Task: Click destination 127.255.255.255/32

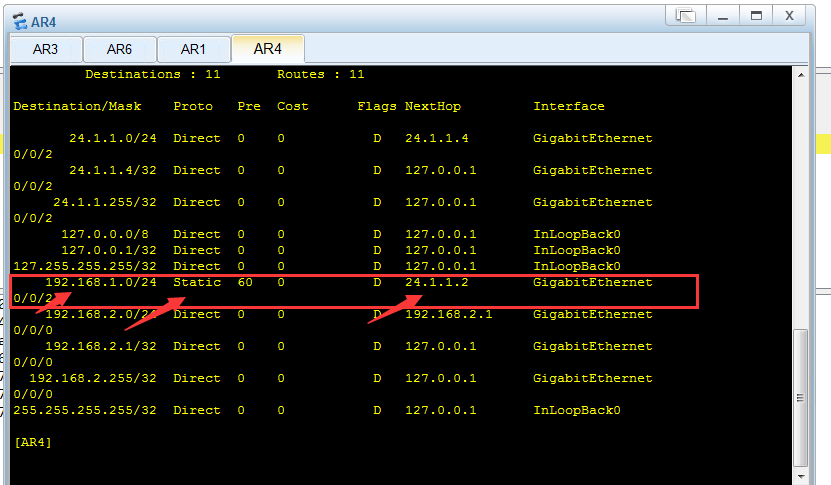Action: (85, 266)
